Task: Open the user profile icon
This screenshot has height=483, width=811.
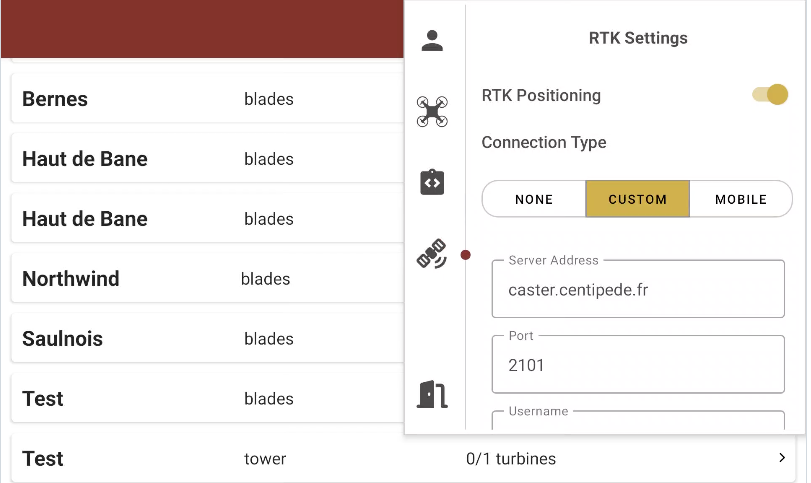Action: coord(432,41)
